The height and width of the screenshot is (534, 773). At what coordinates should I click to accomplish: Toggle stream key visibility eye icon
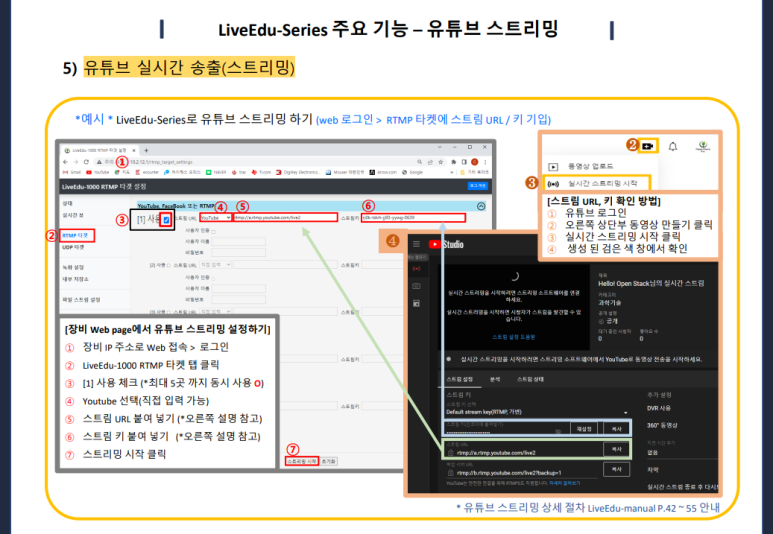click(558, 431)
